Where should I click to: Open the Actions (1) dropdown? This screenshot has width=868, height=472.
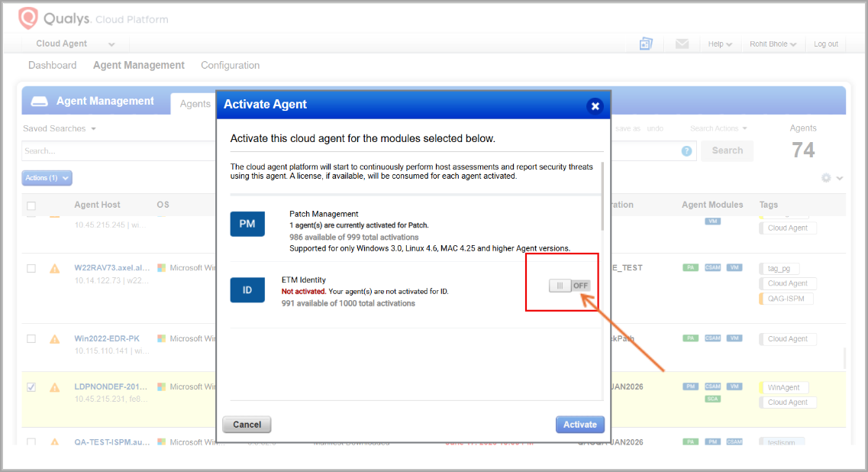tap(47, 178)
